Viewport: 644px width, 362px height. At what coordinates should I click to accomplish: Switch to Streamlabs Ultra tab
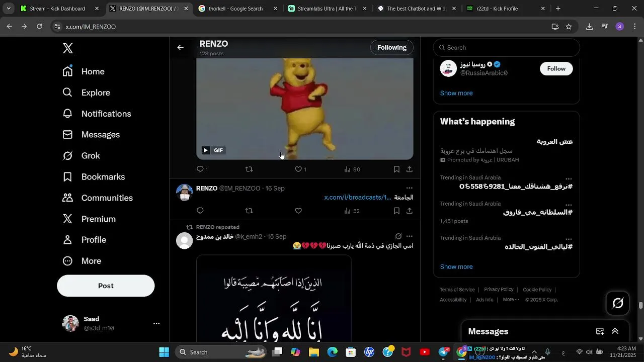pos(327,9)
